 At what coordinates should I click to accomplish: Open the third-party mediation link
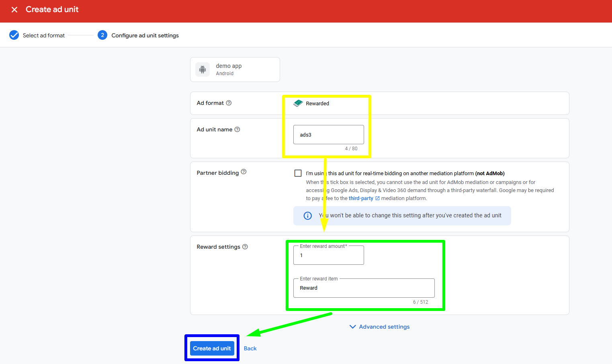[x=361, y=198]
